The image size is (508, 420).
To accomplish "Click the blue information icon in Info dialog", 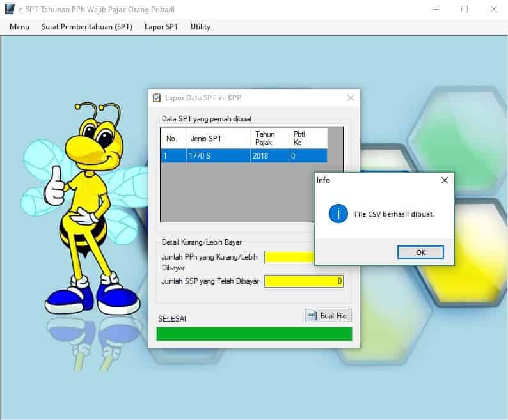I will [338, 214].
